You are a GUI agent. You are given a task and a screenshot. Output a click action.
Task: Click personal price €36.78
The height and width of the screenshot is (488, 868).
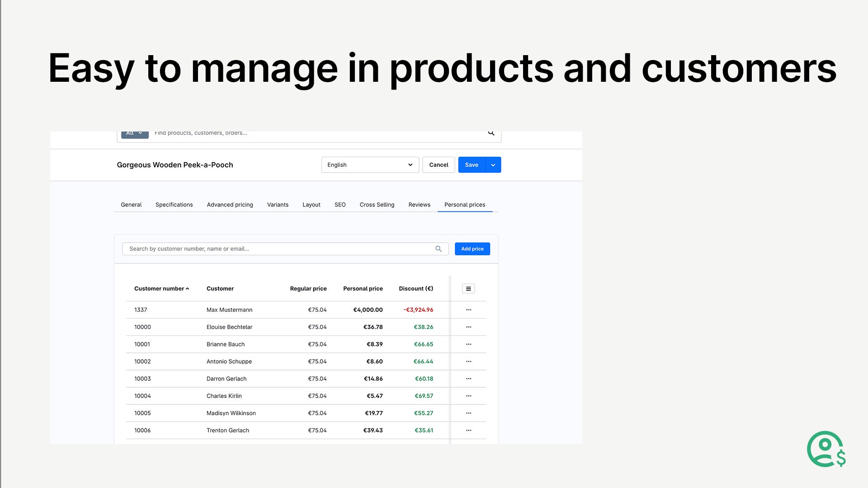tap(373, 327)
